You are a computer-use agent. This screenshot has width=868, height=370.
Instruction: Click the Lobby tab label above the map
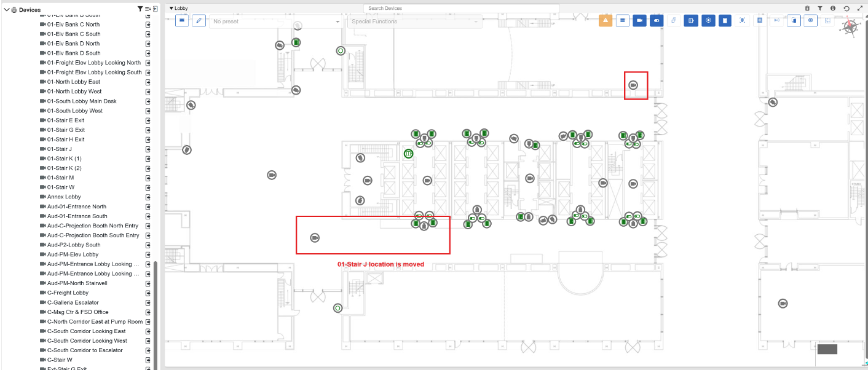(180, 8)
